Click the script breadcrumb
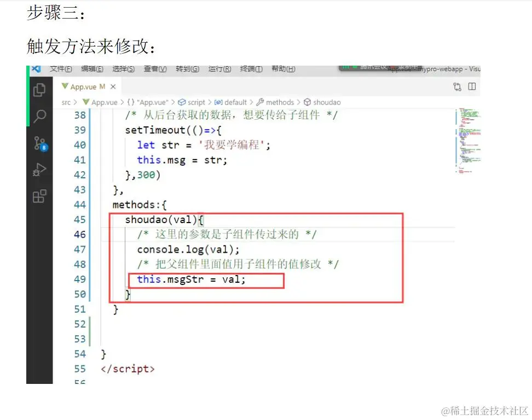 point(192,102)
